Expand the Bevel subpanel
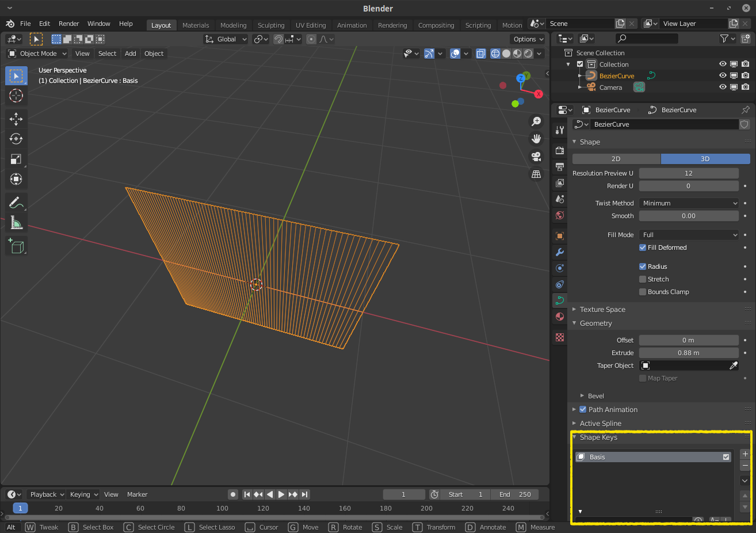The height and width of the screenshot is (533, 756). pos(595,396)
